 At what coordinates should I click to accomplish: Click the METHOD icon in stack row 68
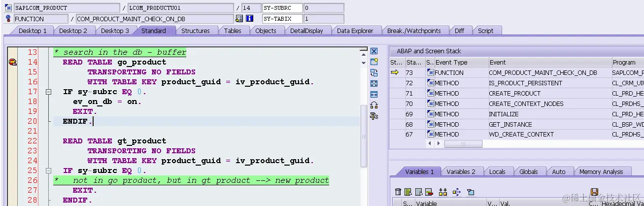point(430,124)
